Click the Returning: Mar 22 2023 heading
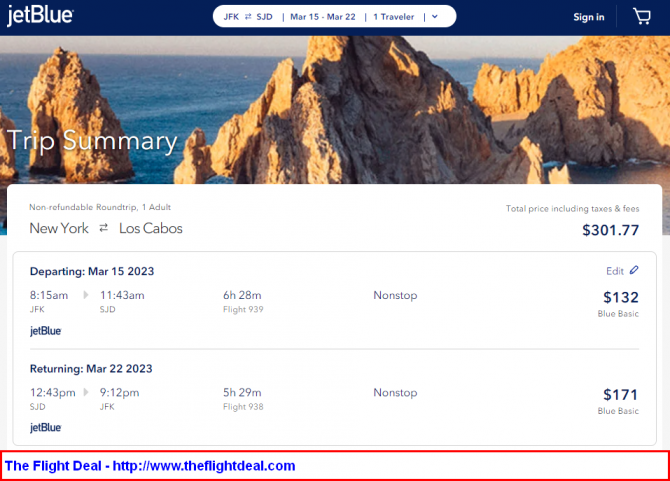670x481 pixels. point(91,369)
